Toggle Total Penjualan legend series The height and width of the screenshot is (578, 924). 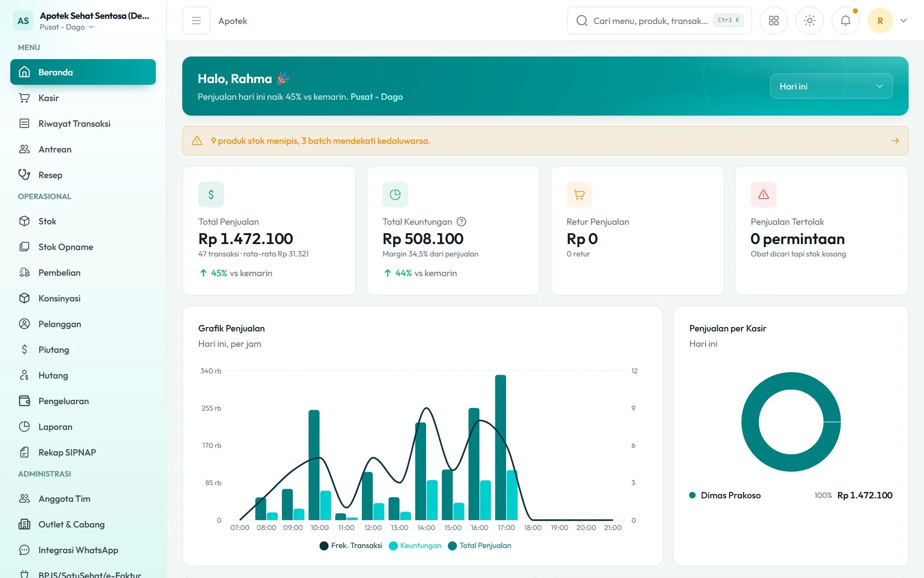[480, 545]
